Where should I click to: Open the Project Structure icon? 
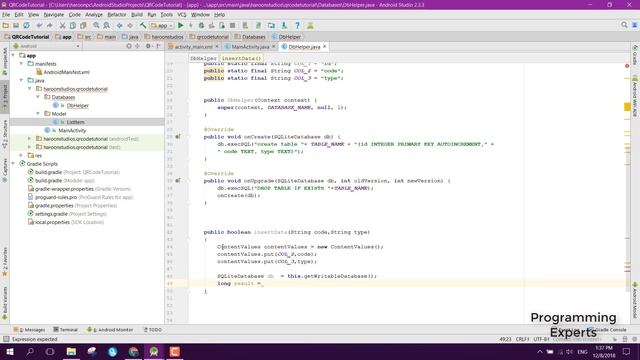[x=271, y=25]
